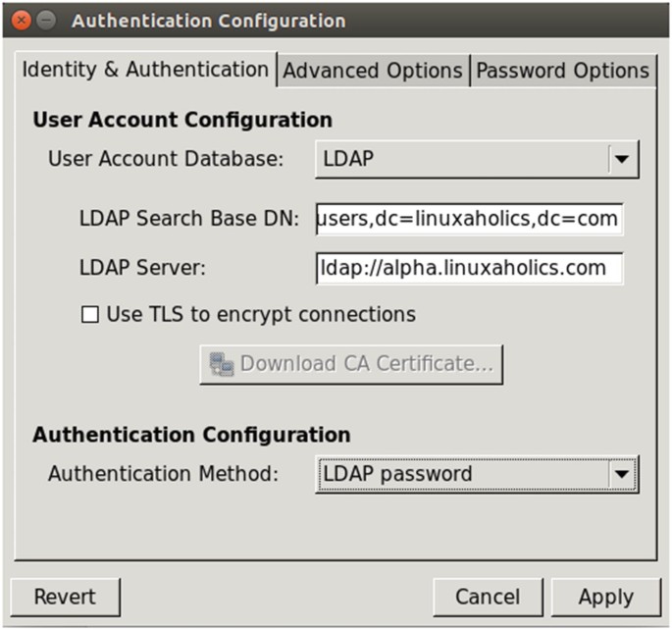Focus the LDAP Search Base DN field
672x630 pixels.
[x=469, y=219]
